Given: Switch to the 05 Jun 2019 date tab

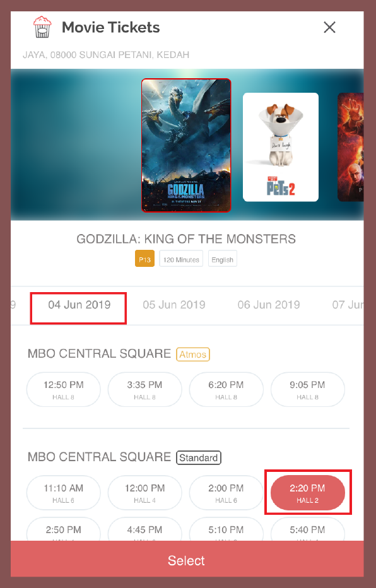Looking at the screenshot, I should click(174, 305).
